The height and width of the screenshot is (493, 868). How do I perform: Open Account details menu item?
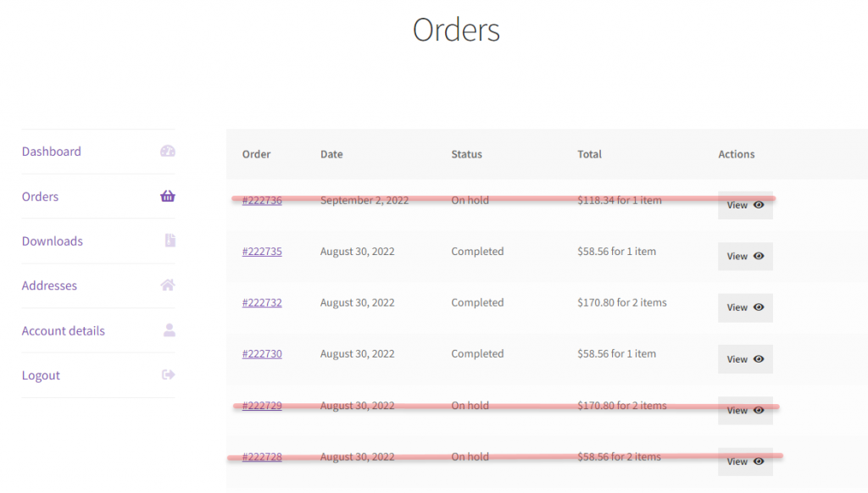(63, 330)
